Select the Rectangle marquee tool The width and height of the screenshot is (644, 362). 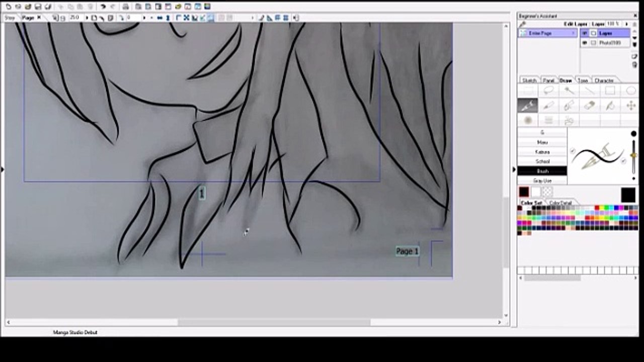[528, 90]
